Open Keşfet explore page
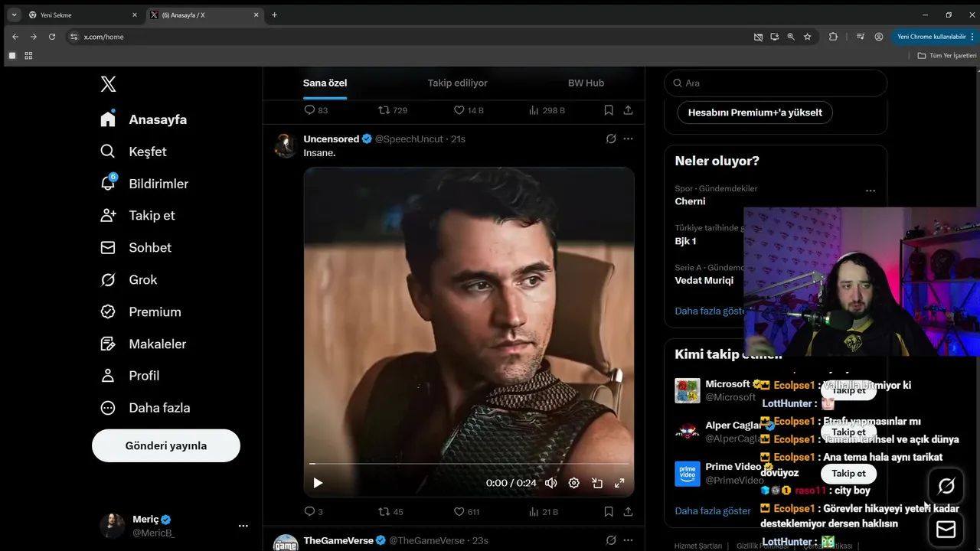Image resolution: width=980 pixels, height=551 pixels. 134,152
